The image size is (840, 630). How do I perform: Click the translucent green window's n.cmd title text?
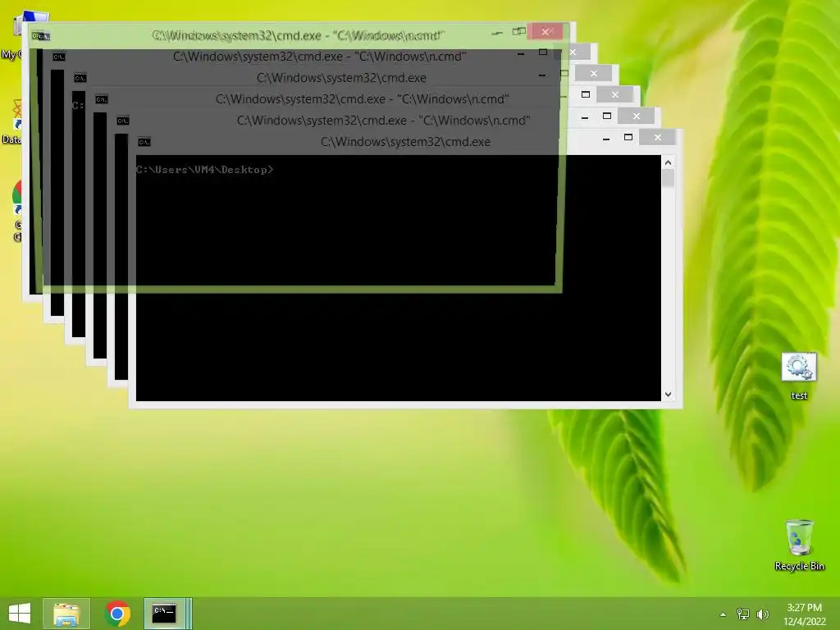(298, 35)
